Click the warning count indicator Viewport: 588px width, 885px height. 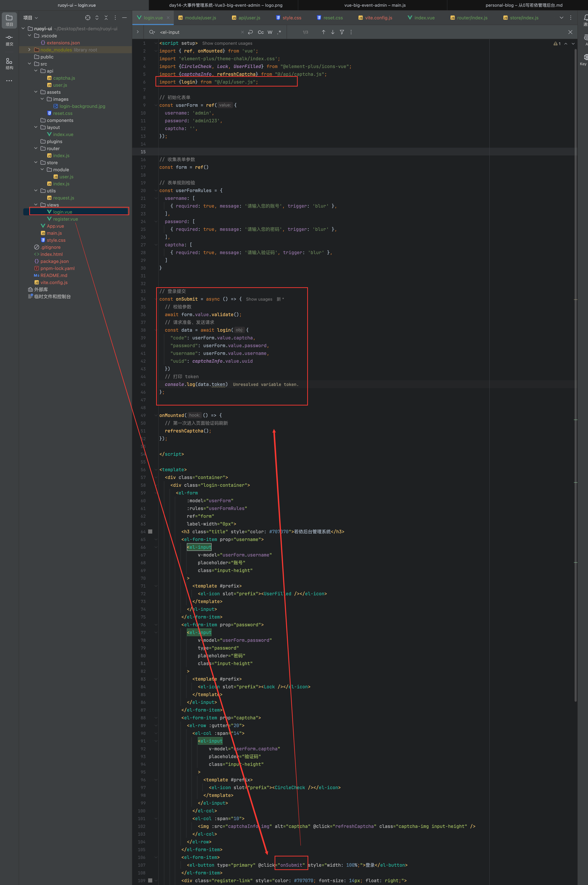coord(557,44)
